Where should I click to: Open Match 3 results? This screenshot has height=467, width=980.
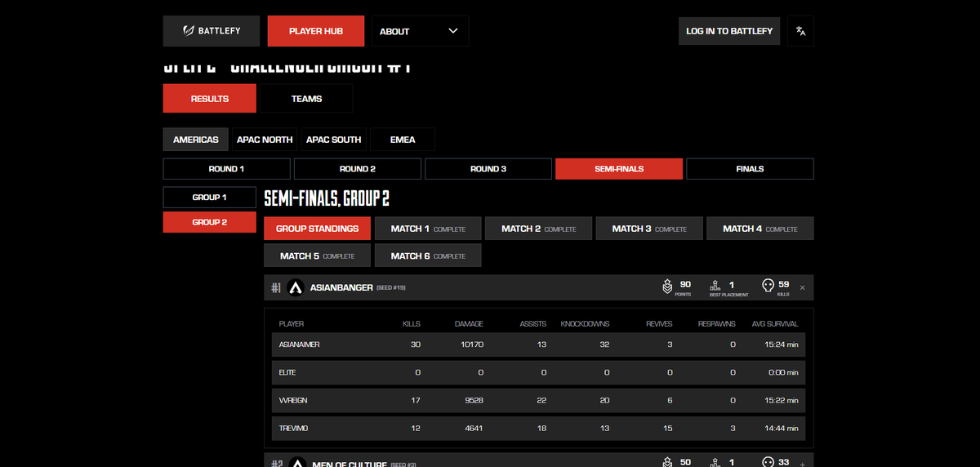click(x=649, y=229)
